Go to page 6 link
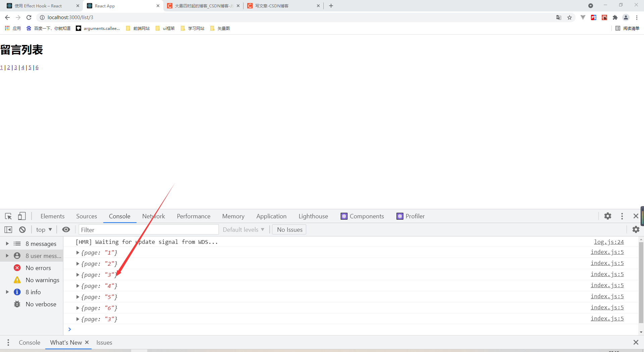Image resolution: width=644 pixels, height=352 pixels. tap(37, 68)
